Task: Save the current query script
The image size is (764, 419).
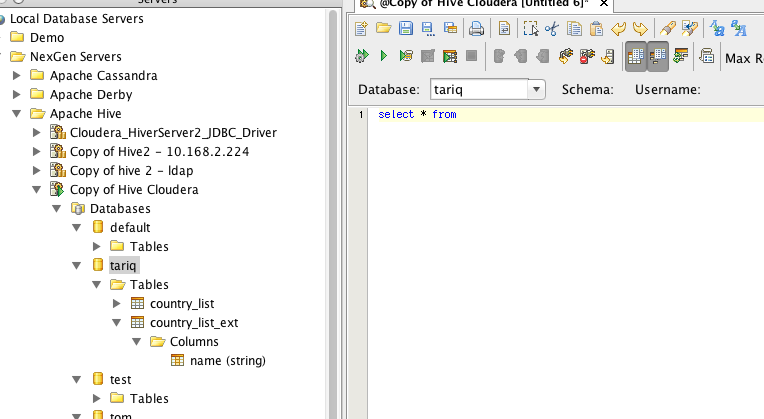Action: 405,28
